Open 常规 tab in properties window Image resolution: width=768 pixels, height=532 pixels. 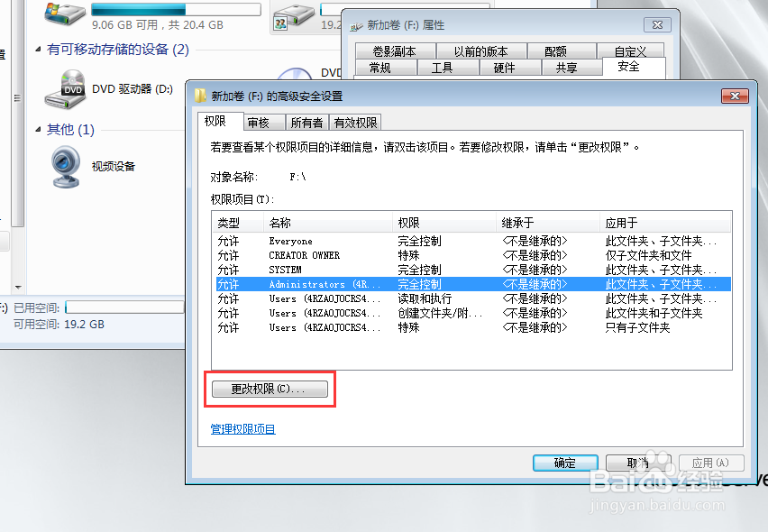pos(386,67)
